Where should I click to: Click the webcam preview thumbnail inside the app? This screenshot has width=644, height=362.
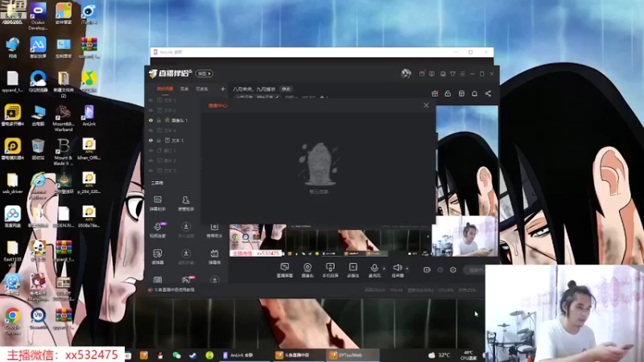click(464, 236)
